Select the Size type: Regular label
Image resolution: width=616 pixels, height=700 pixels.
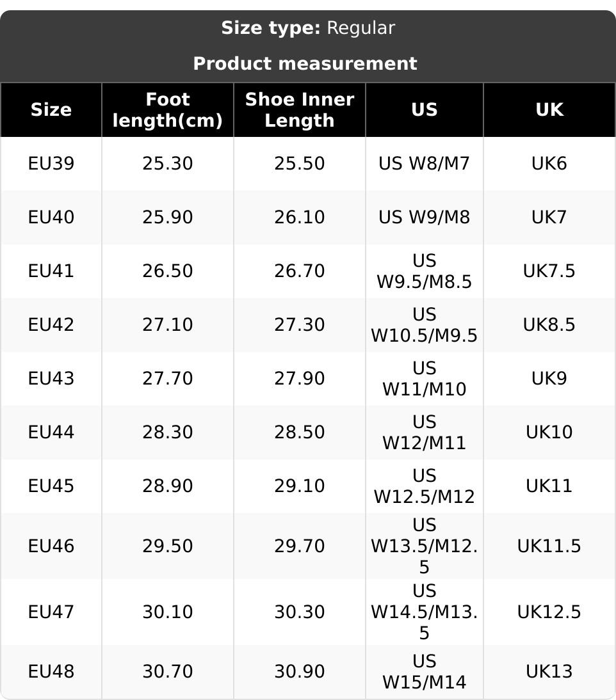308,28
